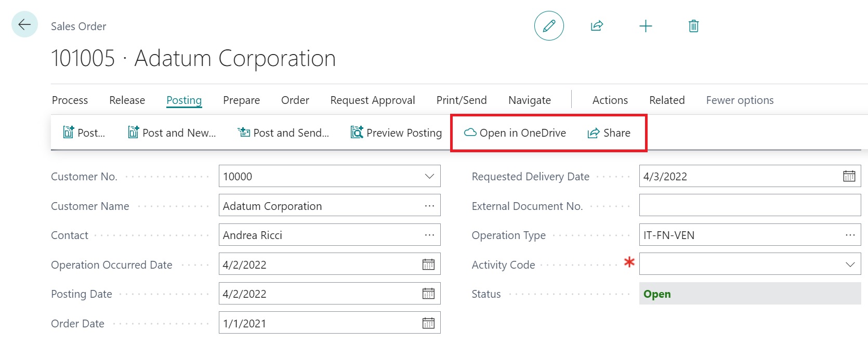Open Customer Name lookup ellipsis

tap(429, 206)
